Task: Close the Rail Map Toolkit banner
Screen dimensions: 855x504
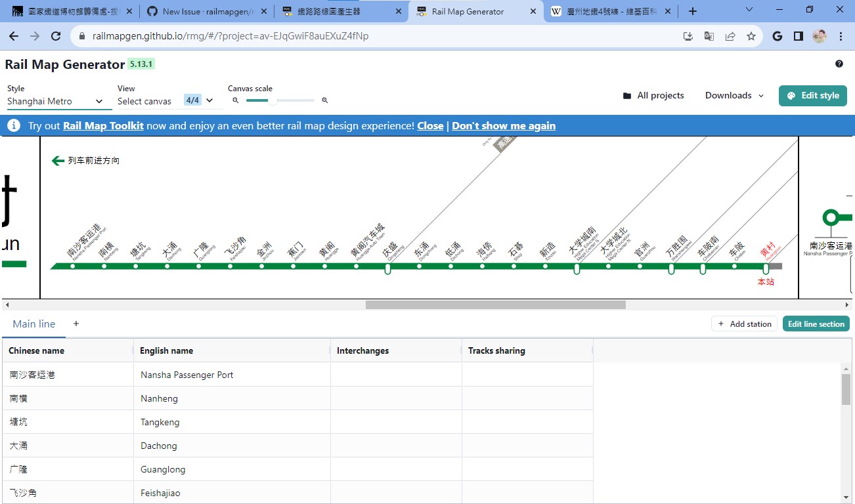Action: pyautogui.click(x=430, y=125)
